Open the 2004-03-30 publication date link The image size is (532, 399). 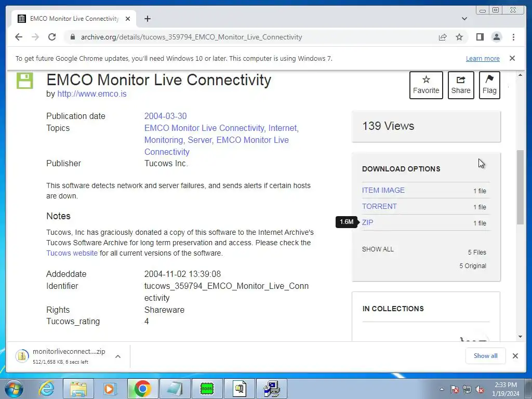point(166,116)
